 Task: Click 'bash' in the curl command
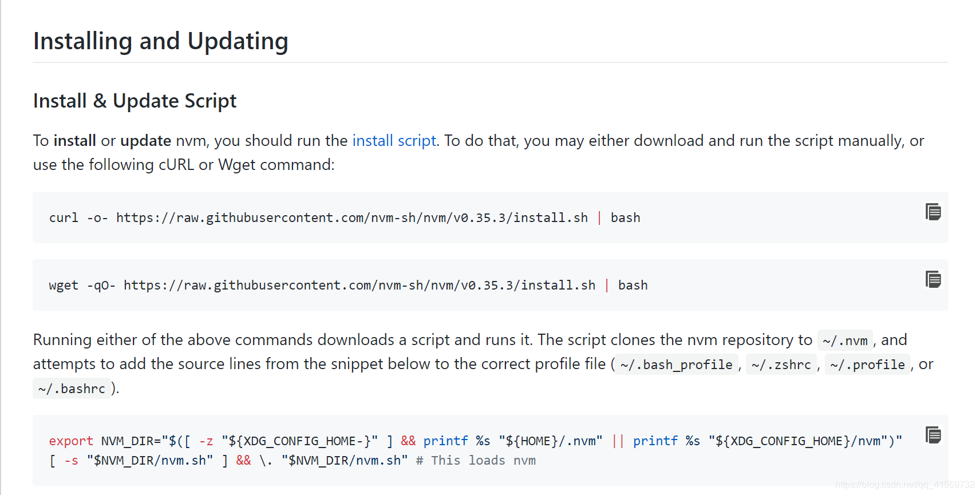pos(625,218)
